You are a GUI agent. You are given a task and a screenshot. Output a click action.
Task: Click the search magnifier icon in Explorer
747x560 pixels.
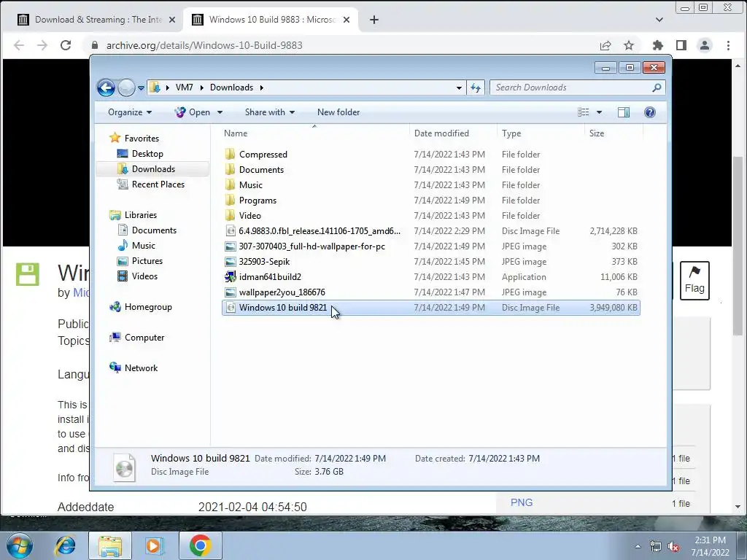click(x=657, y=87)
